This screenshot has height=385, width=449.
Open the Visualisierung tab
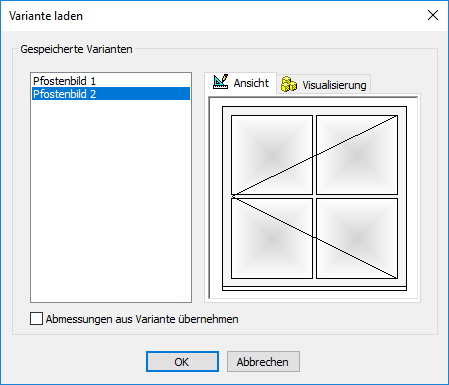pyautogui.click(x=323, y=84)
